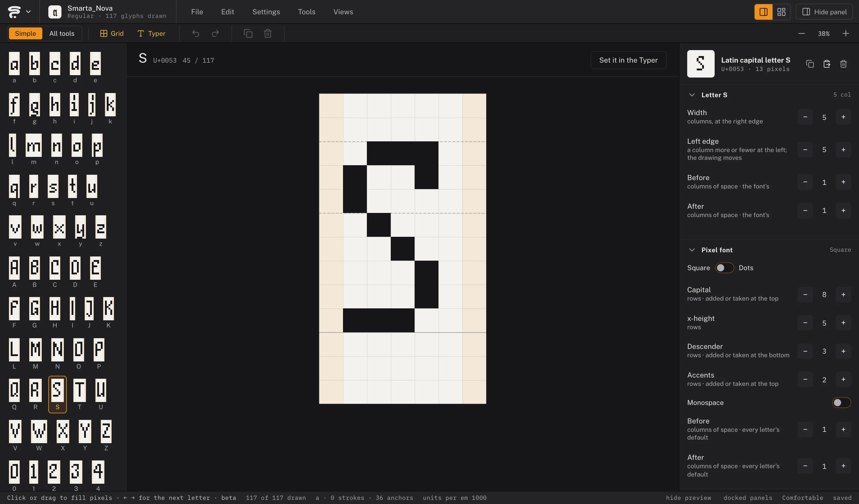Image resolution: width=859 pixels, height=504 pixels.
Task: Delete glyph icon in Letter S header
Action: [844, 64]
